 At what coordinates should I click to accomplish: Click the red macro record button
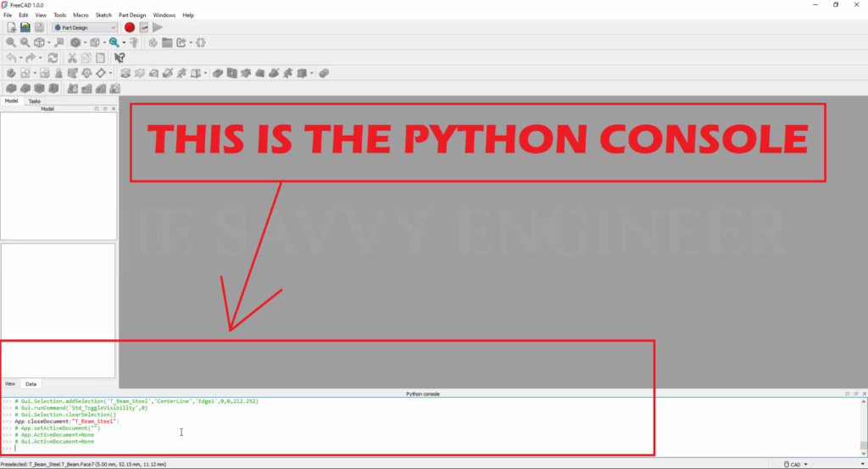pyautogui.click(x=130, y=27)
